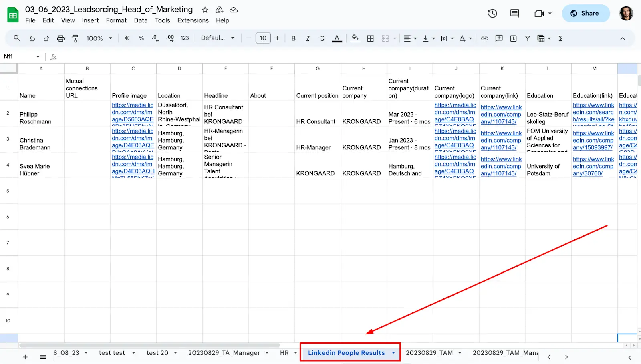Screen dimensions: 641x364
Task: Open the File menu
Action: click(30, 20)
